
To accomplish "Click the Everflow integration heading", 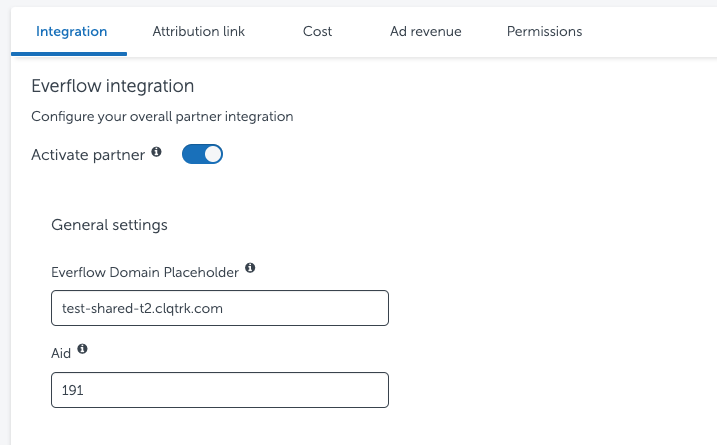I will [112, 86].
